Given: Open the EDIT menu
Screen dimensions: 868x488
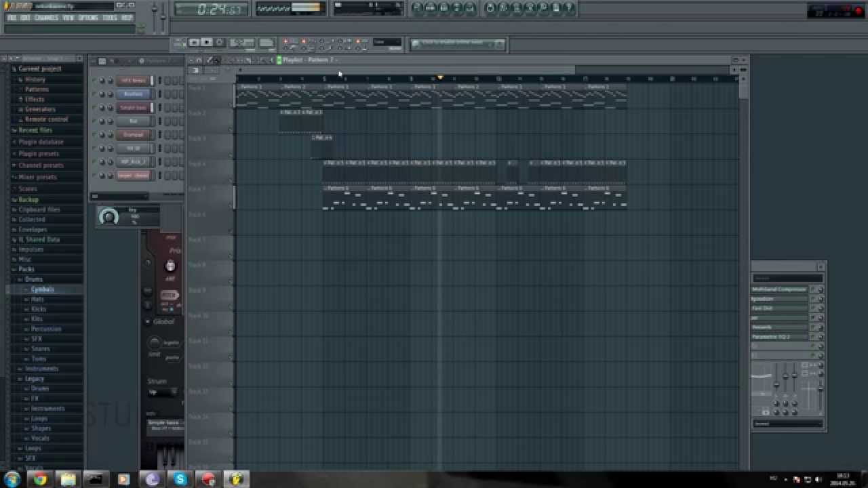Looking at the screenshot, I should [x=25, y=18].
